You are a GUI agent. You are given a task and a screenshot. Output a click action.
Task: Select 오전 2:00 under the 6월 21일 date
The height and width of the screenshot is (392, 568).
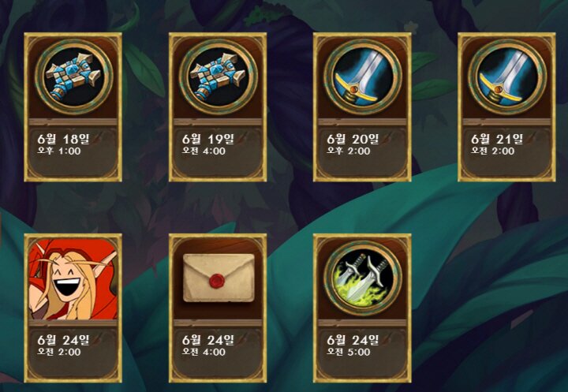point(492,151)
